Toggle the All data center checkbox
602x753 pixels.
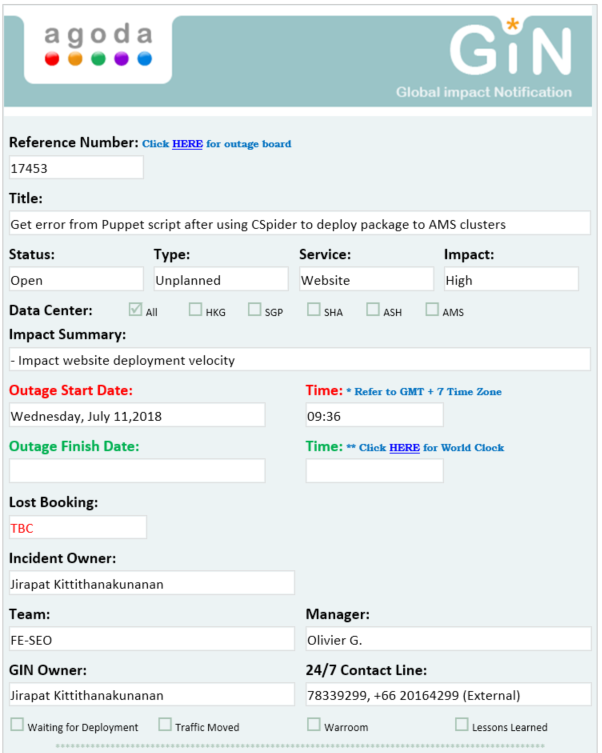pos(135,309)
